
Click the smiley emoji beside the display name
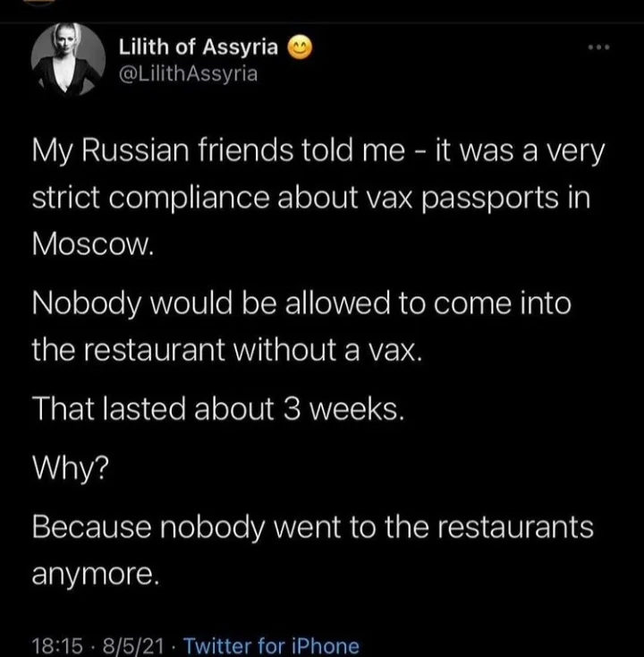pos(301,49)
